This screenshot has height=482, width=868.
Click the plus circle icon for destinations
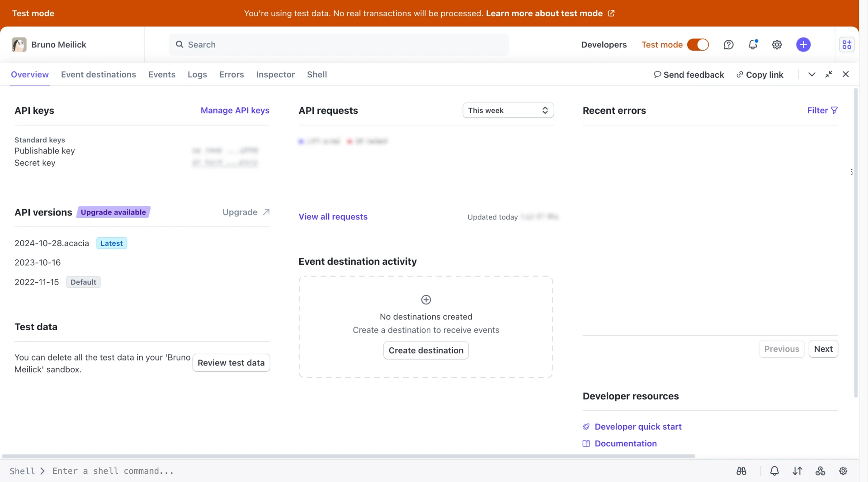click(426, 299)
